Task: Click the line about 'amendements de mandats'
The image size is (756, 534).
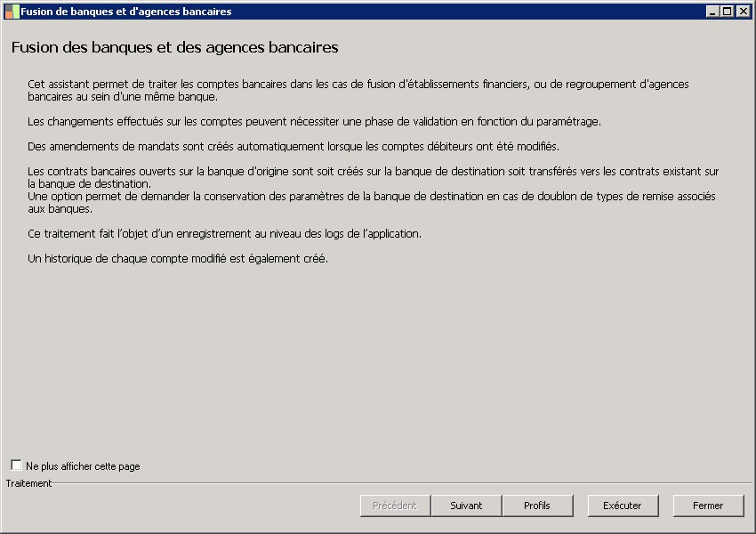Action: point(293,146)
